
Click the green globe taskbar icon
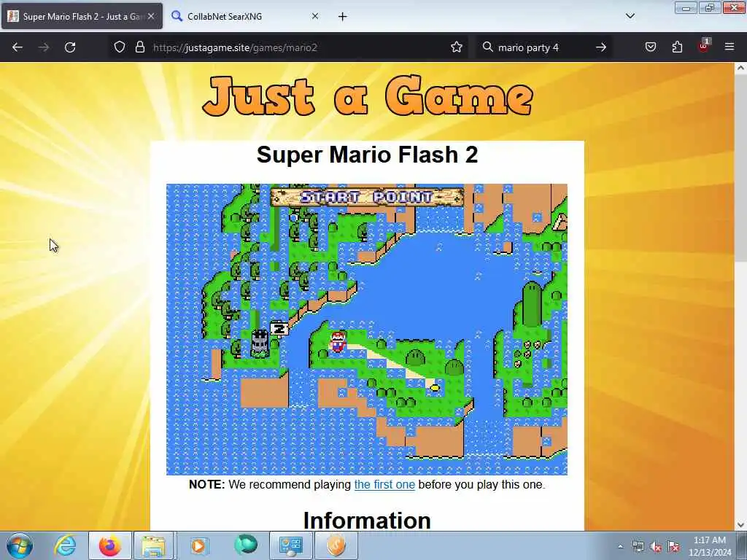(245, 545)
